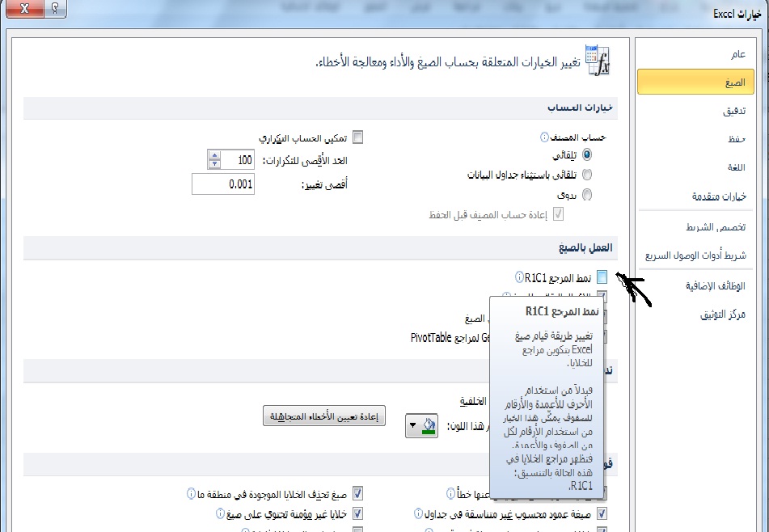This screenshot has height=532, width=769.
Task: Select the الصيغ category
Action: pos(695,82)
